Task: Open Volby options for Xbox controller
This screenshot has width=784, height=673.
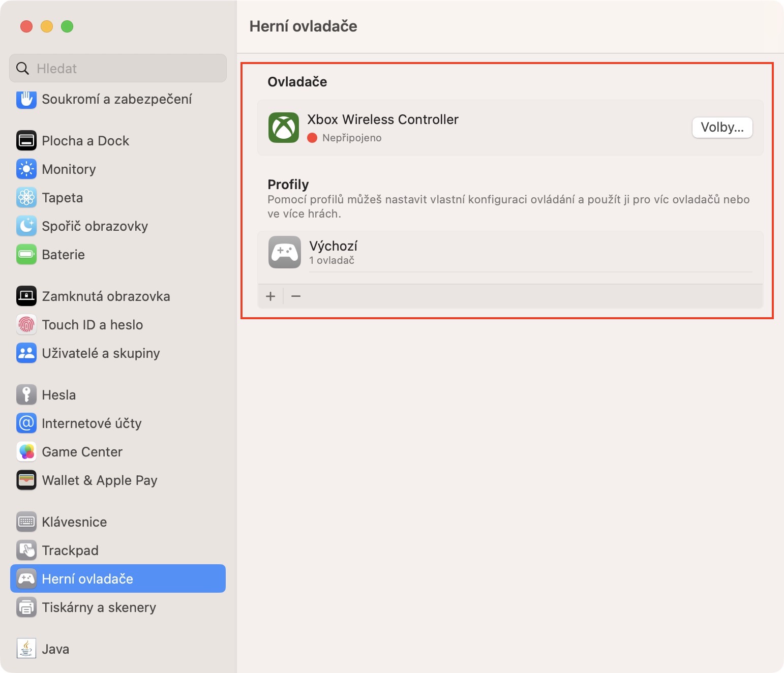Action: pyautogui.click(x=722, y=128)
